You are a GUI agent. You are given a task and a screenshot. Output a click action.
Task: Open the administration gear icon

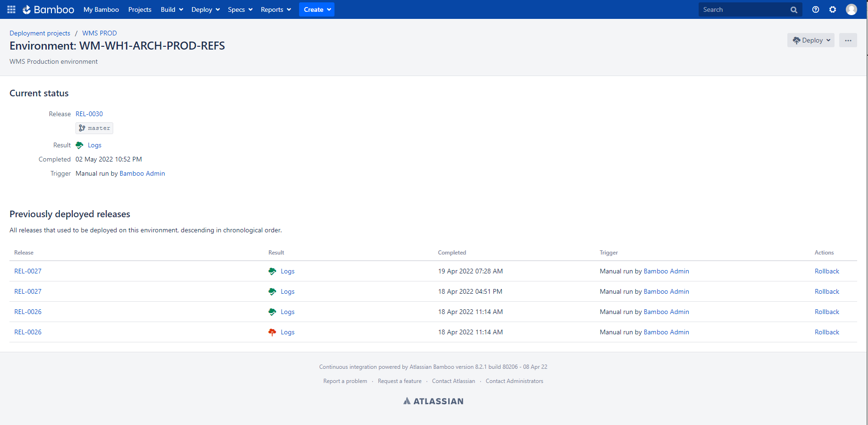click(833, 9)
